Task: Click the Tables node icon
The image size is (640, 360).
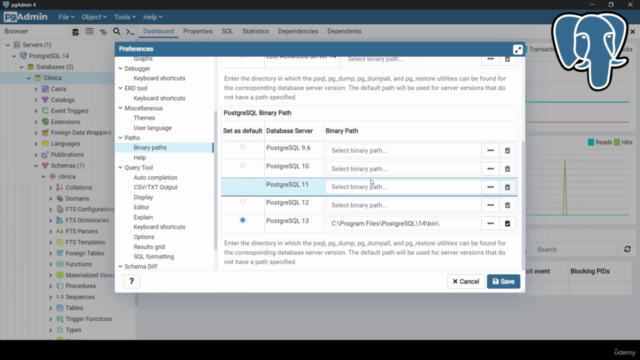Action: [x=60, y=308]
